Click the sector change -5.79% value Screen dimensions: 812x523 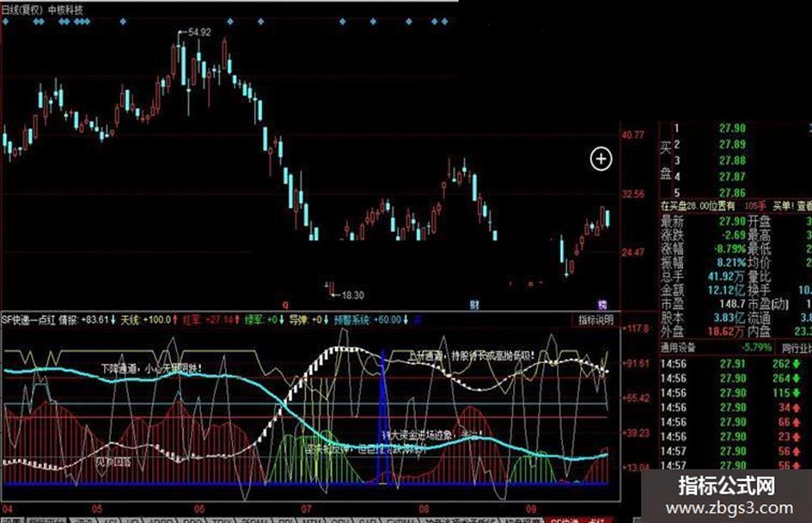[756, 348]
